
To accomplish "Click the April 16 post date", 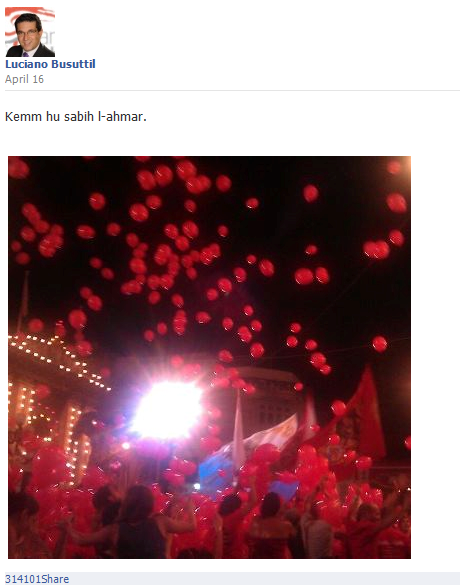I will click(x=24, y=79).
